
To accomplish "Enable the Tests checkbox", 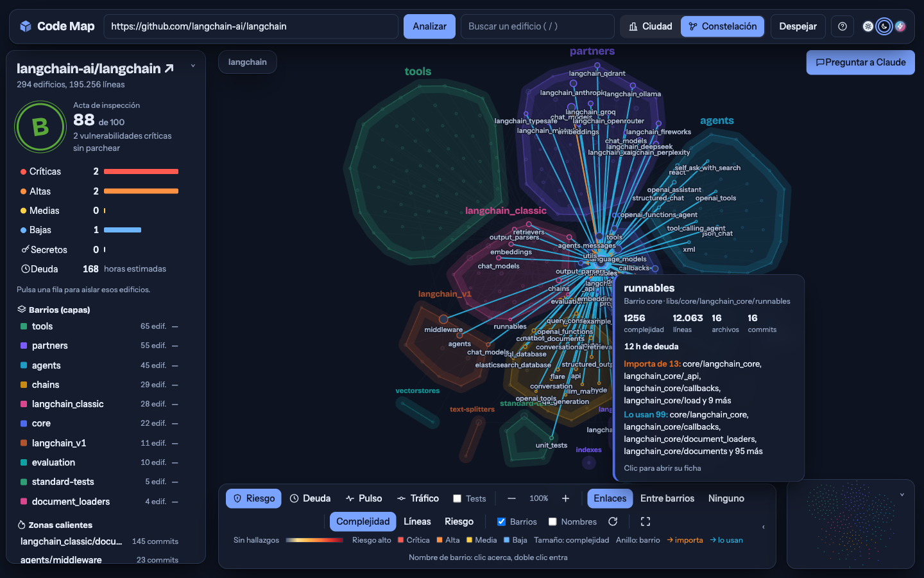I will tap(458, 498).
